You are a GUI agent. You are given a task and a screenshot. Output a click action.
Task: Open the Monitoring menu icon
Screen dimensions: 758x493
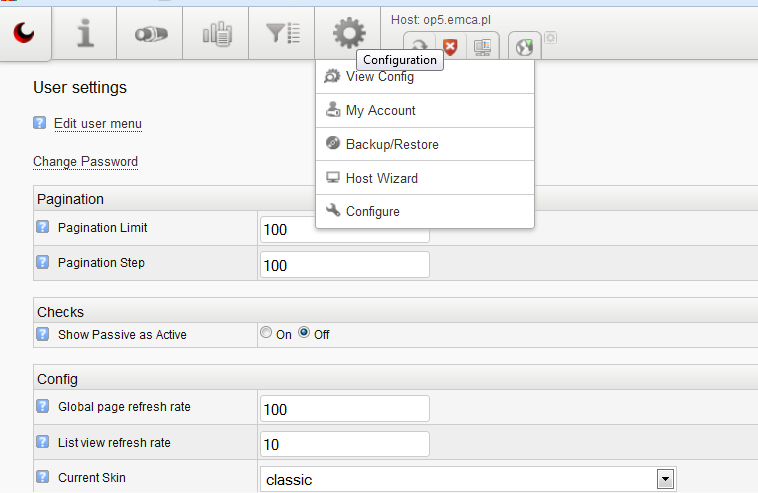pyautogui.click(x=150, y=33)
